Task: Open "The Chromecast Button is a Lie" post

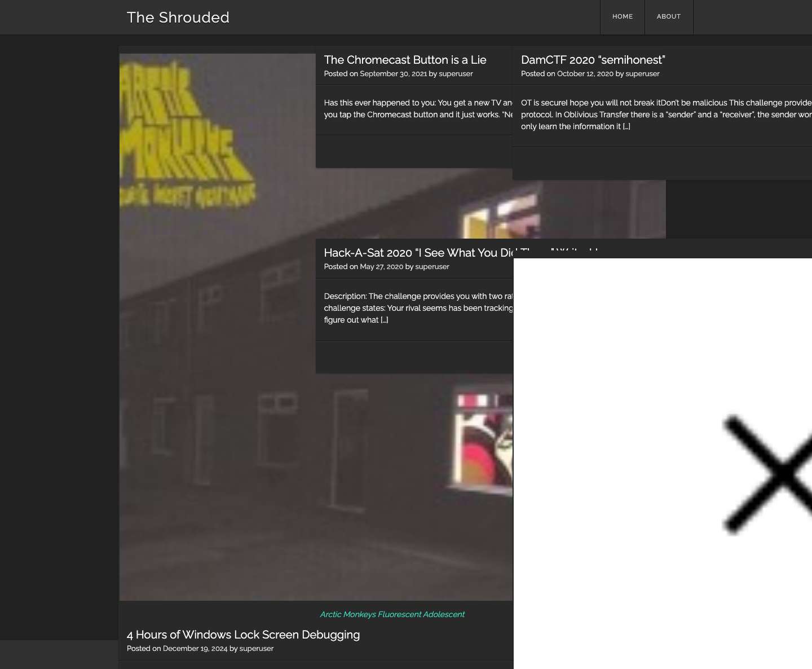Action: [404, 60]
